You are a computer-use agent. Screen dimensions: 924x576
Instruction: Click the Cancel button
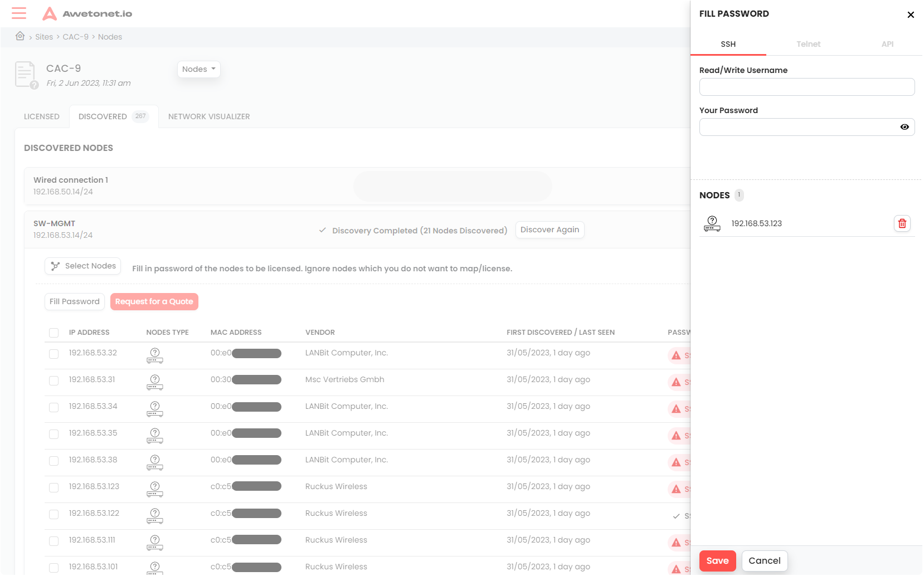tap(764, 561)
